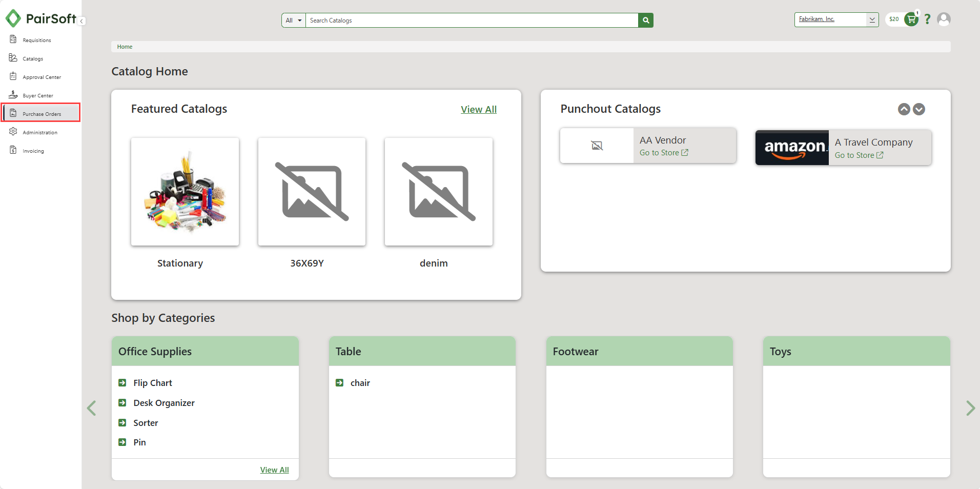Click the PairSoft logo
Image resolution: width=980 pixels, height=489 pixels.
[x=41, y=18]
